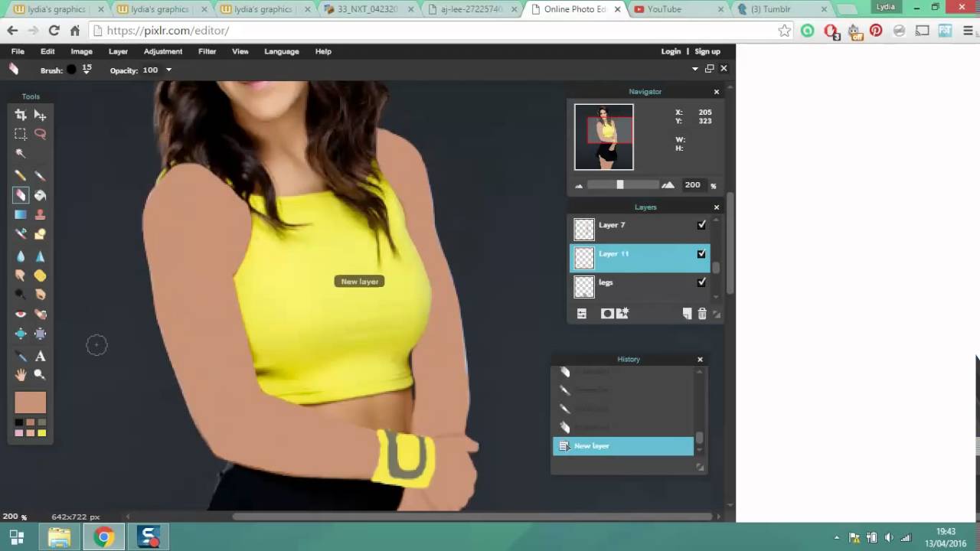This screenshot has height=551, width=980.
Task: Uncheck visibility of the legs layer
Action: pyautogui.click(x=701, y=282)
